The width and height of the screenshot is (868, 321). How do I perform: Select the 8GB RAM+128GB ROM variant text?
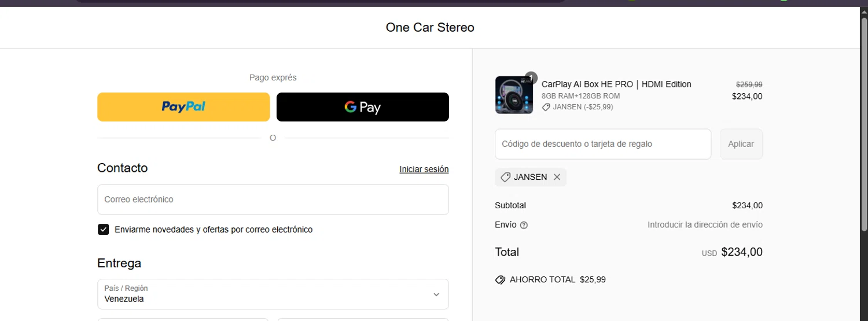click(581, 96)
